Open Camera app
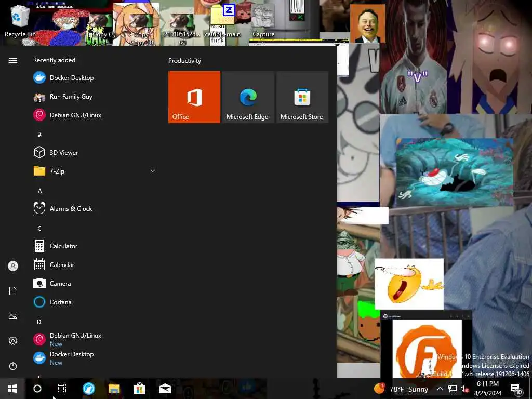The height and width of the screenshot is (399, 532). tap(95, 283)
